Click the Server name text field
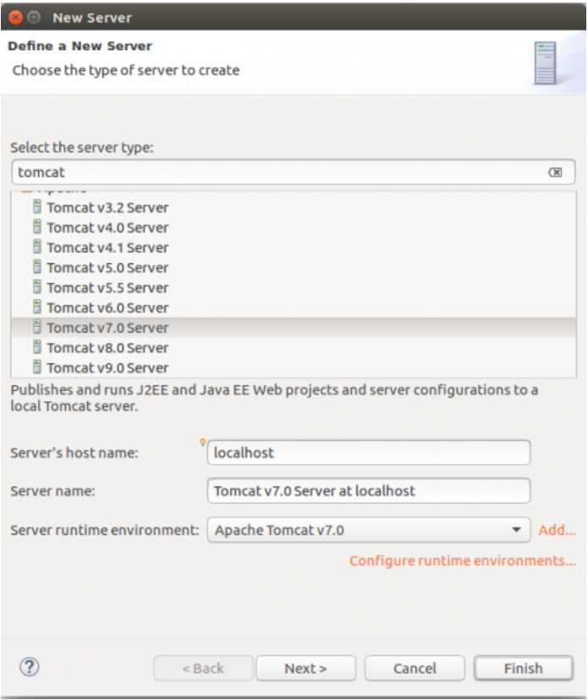 [368, 491]
